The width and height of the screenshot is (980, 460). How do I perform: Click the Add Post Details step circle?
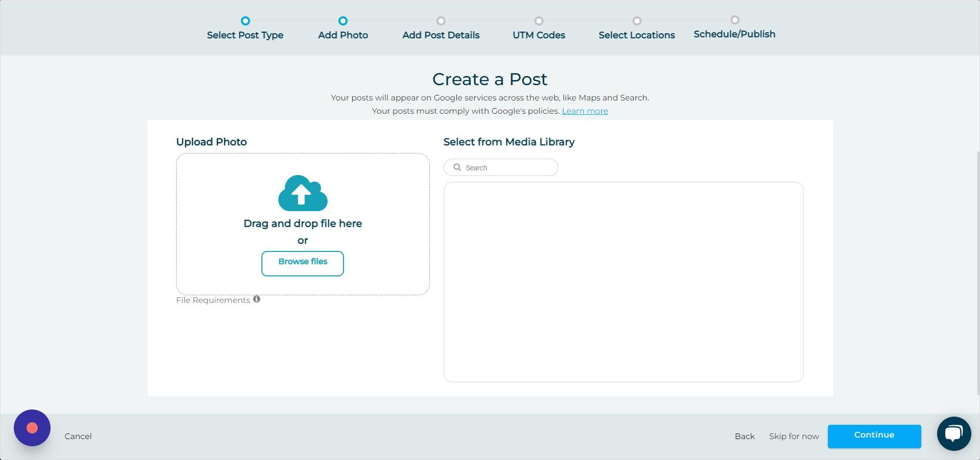pos(441,21)
